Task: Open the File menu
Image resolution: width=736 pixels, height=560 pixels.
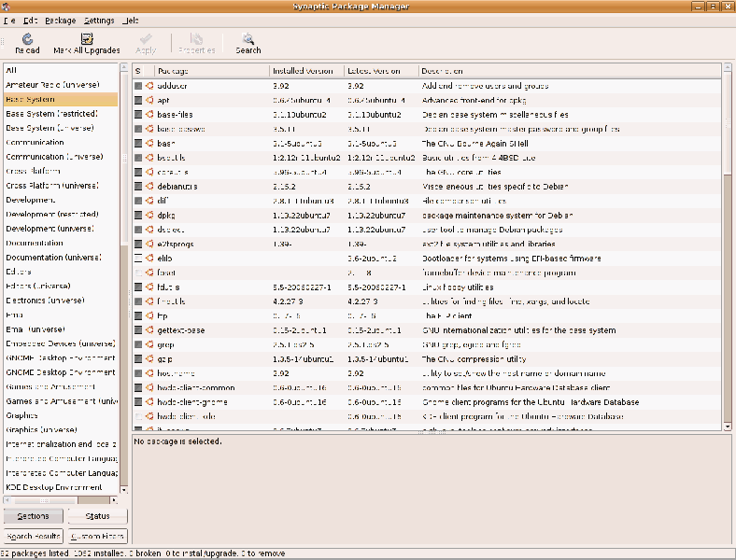Action: click(x=9, y=21)
